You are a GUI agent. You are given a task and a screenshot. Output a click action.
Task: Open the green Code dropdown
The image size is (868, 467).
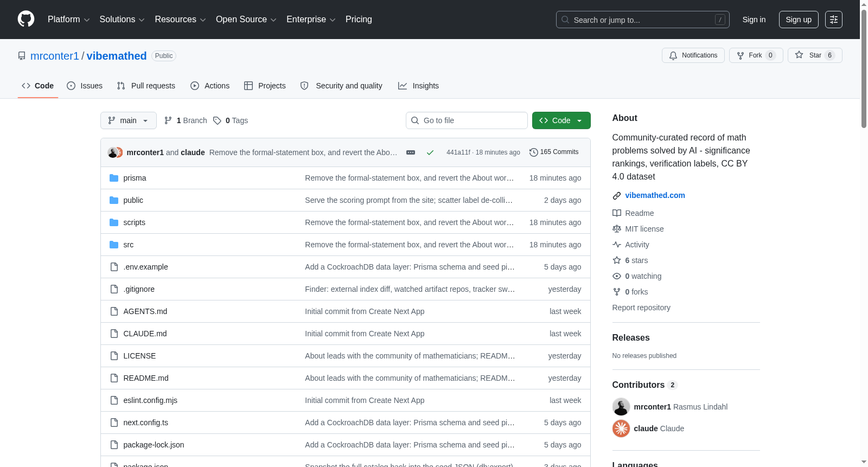pyautogui.click(x=561, y=120)
